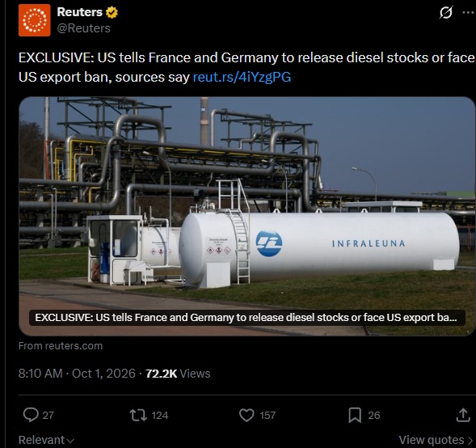Click the gold verified badge

(112, 12)
